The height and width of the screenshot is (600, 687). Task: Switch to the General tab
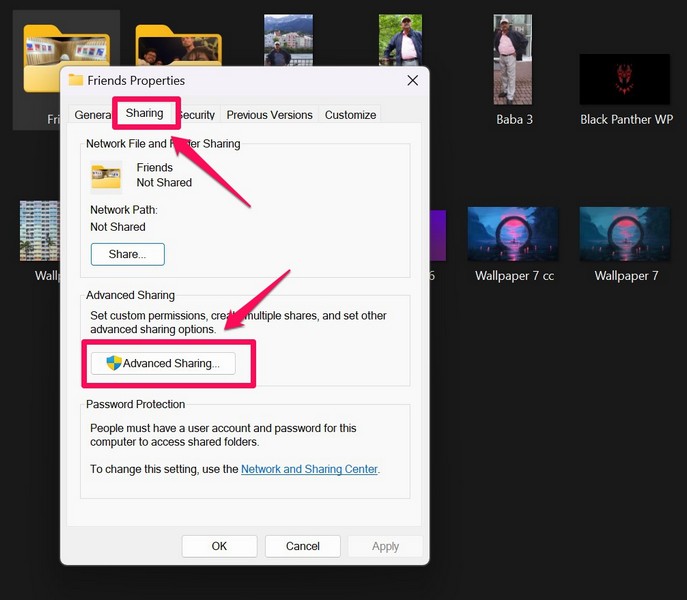coord(90,115)
